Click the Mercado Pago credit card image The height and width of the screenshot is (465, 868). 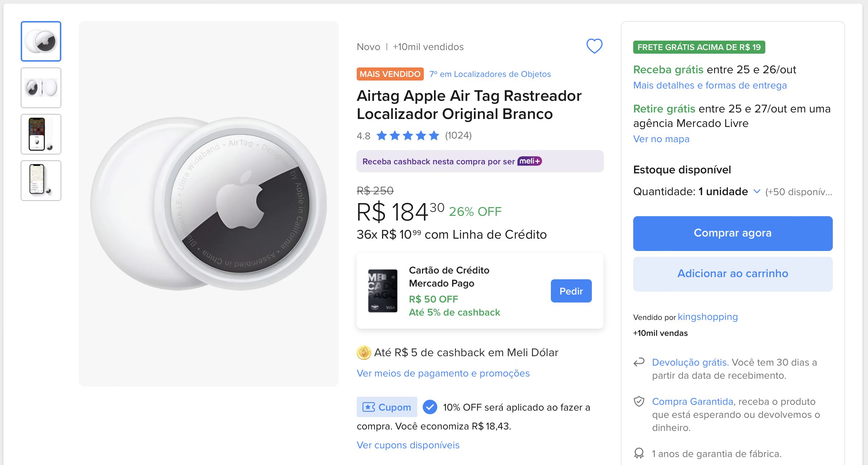point(382,291)
